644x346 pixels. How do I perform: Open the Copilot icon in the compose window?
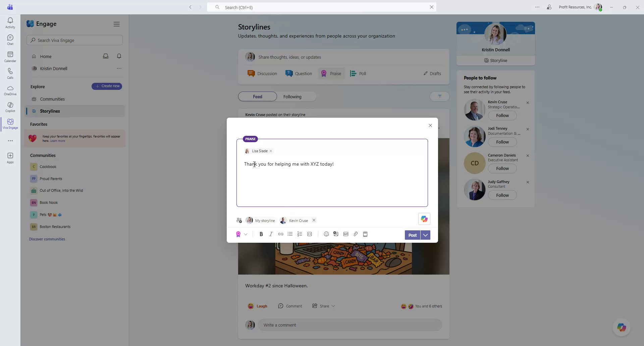click(x=424, y=219)
